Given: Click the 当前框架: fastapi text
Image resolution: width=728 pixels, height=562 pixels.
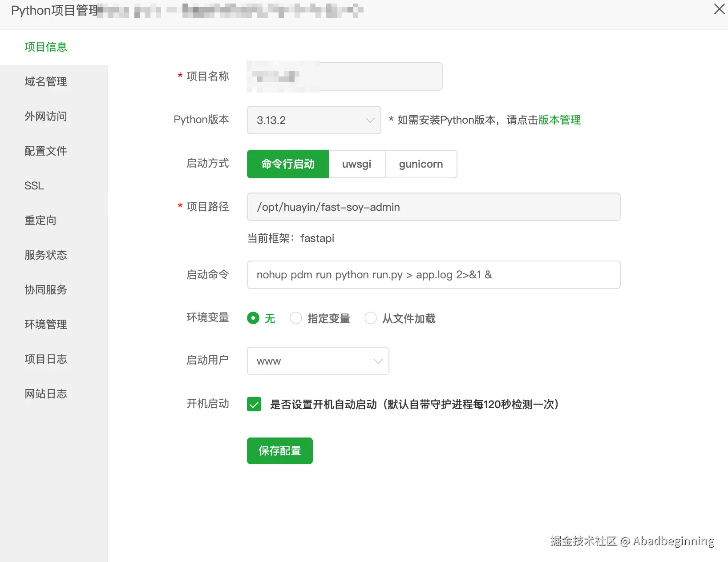Looking at the screenshot, I should (291, 238).
